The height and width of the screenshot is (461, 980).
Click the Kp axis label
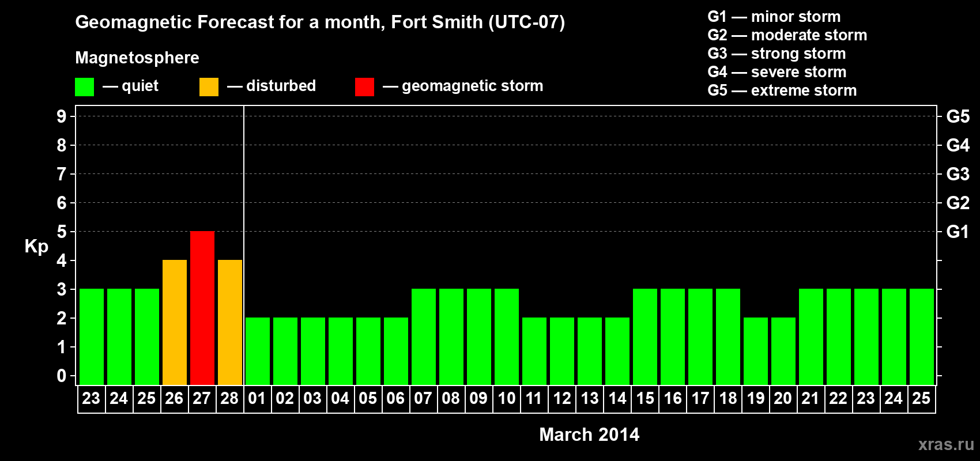point(36,247)
